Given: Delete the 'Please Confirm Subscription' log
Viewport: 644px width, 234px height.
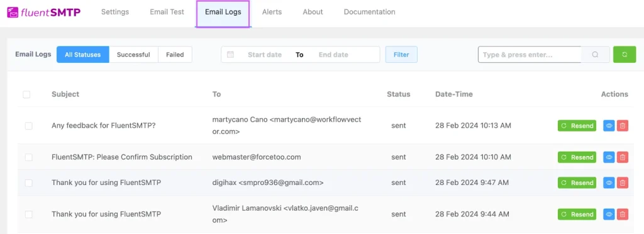Looking at the screenshot, I should (623, 157).
